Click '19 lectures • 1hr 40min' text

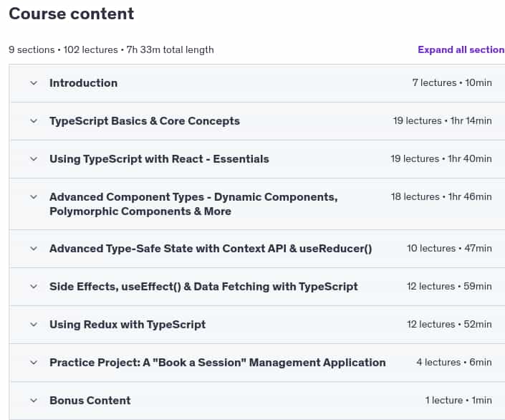pos(441,159)
